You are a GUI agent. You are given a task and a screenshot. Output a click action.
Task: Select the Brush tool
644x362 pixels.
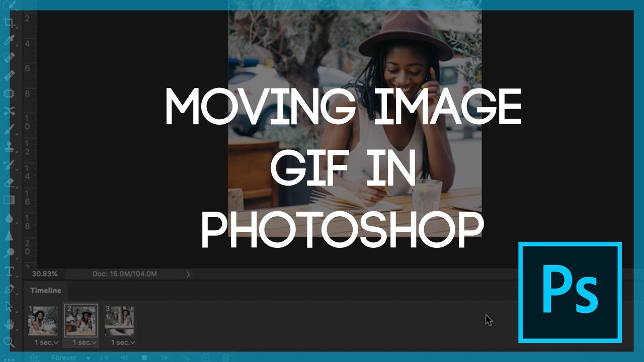click(x=9, y=129)
